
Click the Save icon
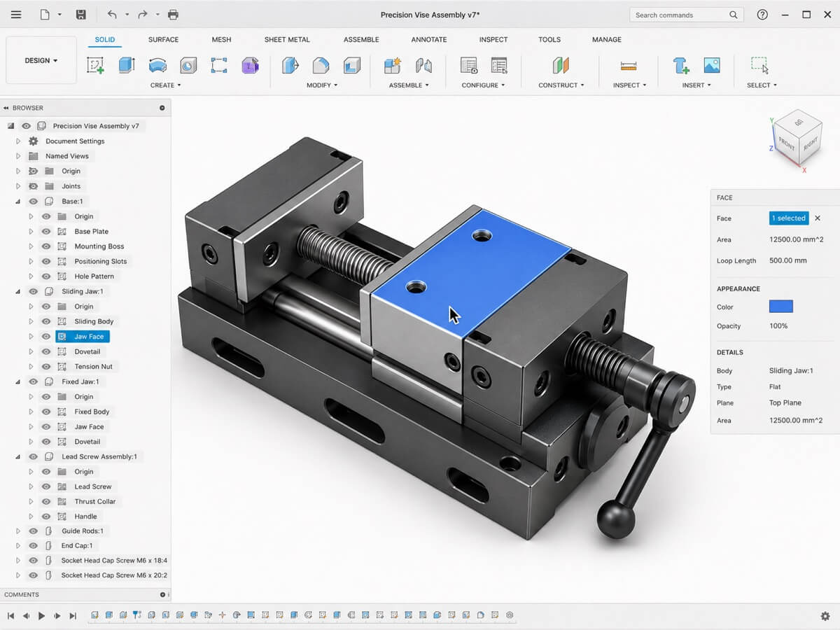coord(81,15)
